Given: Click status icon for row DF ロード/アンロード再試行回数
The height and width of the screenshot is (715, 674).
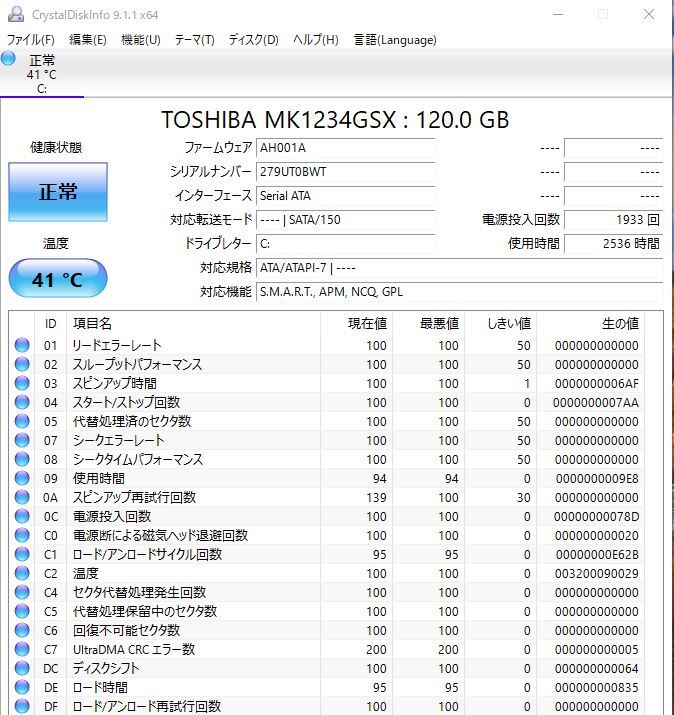Looking at the screenshot, I should pyautogui.click(x=22, y=706).
